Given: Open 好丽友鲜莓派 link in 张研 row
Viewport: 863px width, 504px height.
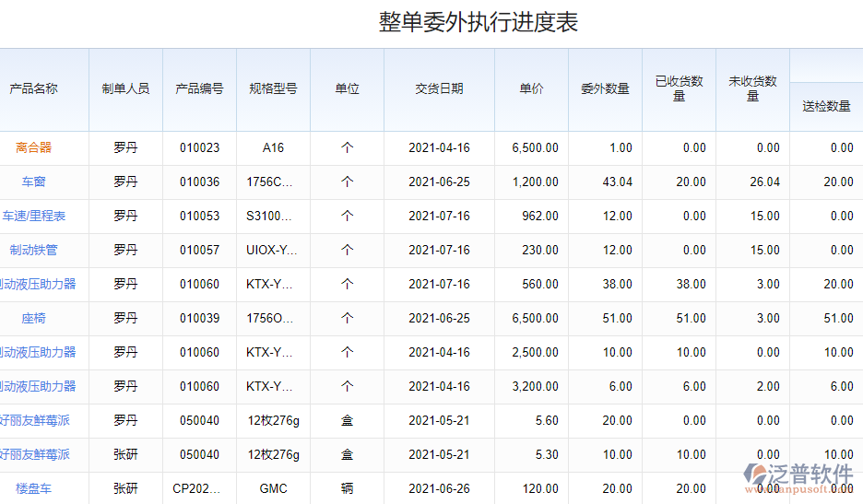Looking at the screenshot, I should [35, 454].
